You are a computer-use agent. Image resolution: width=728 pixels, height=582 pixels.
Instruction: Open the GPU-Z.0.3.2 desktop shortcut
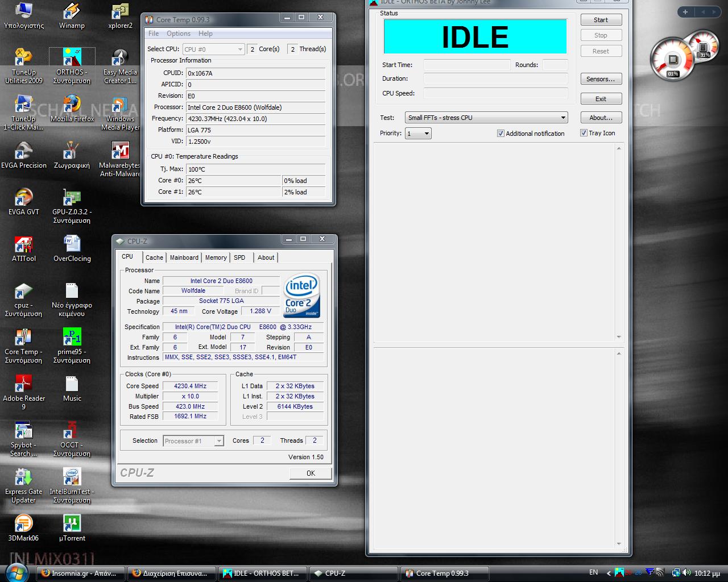[72, 206]
